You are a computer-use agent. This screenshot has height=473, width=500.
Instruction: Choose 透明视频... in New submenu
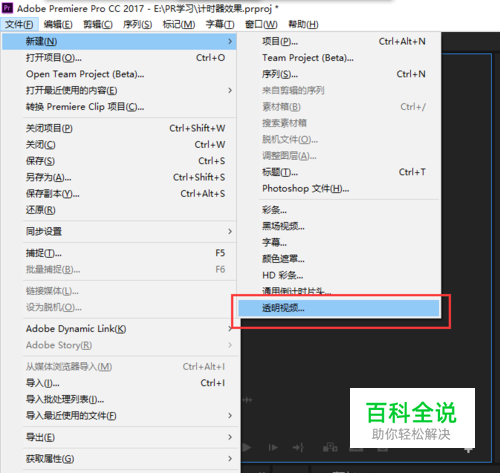[x=339, y=308]
